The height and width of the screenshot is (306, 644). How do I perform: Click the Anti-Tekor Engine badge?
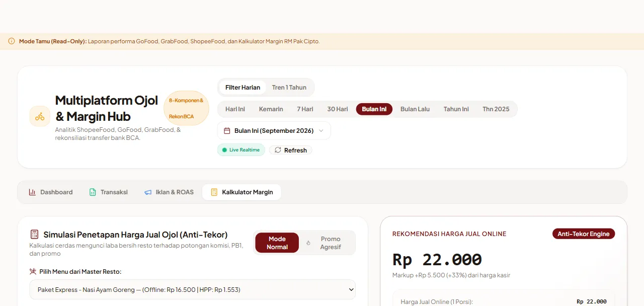[584, 234]
